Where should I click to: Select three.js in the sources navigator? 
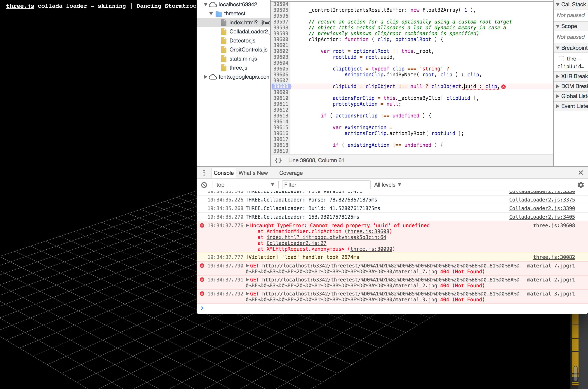point(238,68)
